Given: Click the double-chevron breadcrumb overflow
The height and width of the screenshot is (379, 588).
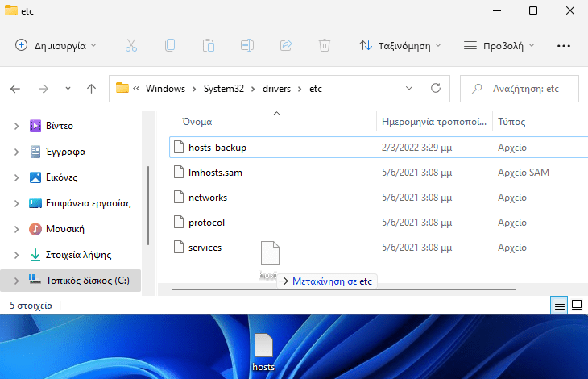Looking at the screenshot, I should pyautogui.click(x=136, y=89).
